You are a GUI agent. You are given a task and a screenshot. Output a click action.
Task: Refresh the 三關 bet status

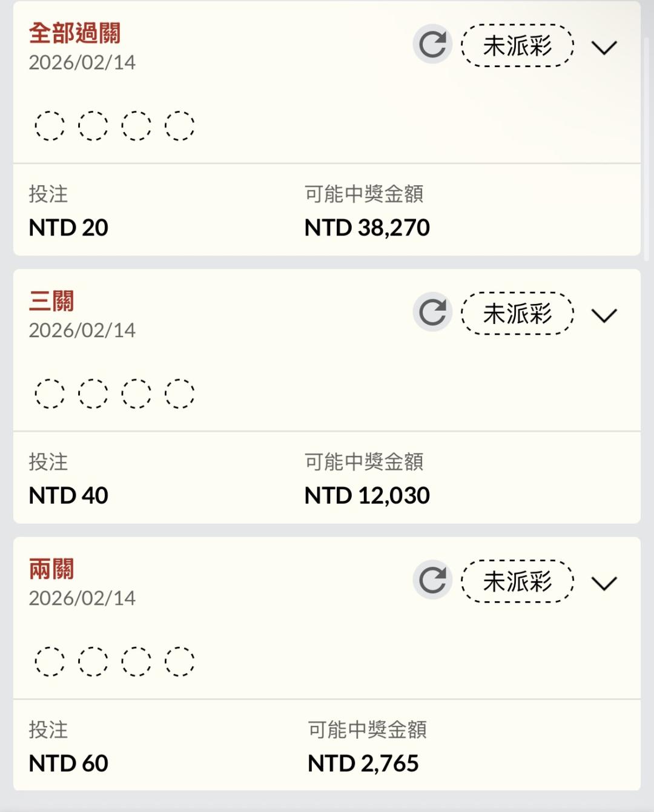click(x=432, y=312)
